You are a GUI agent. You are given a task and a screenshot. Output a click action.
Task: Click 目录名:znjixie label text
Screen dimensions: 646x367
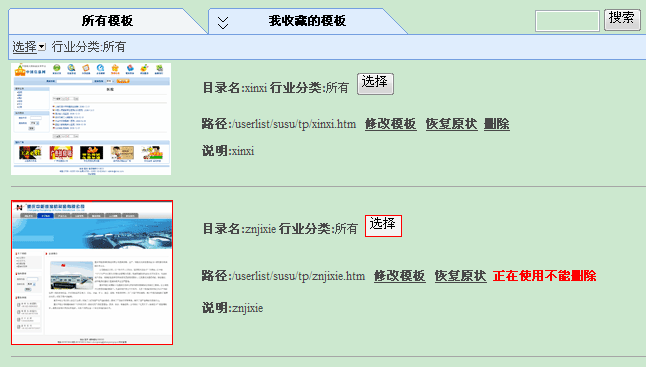pos(239,228)
